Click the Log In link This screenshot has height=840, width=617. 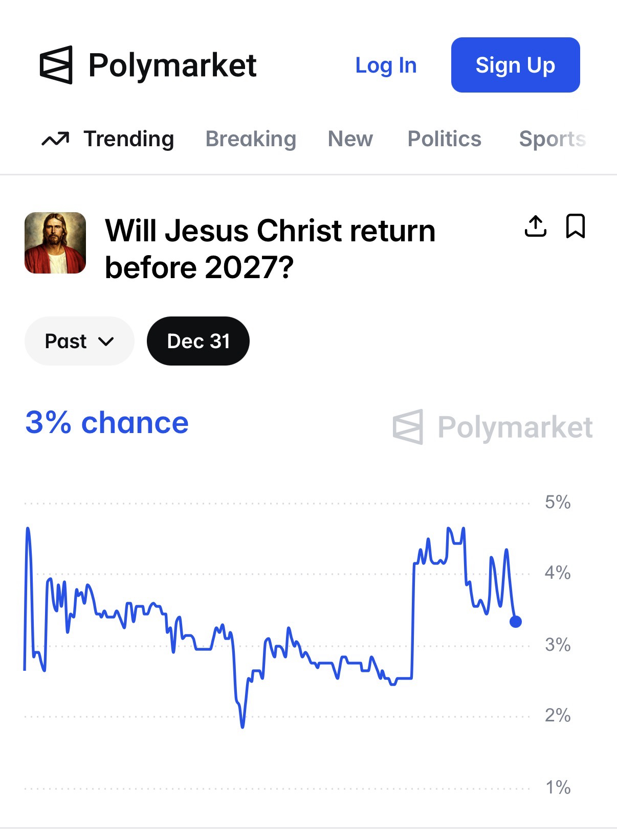click(x=386, y=65)
